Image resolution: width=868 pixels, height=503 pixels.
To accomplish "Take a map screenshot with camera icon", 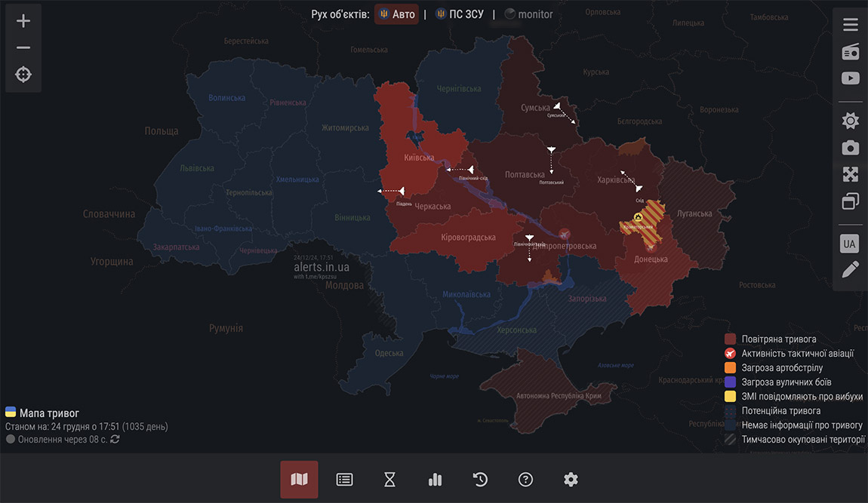I will 851,148.
